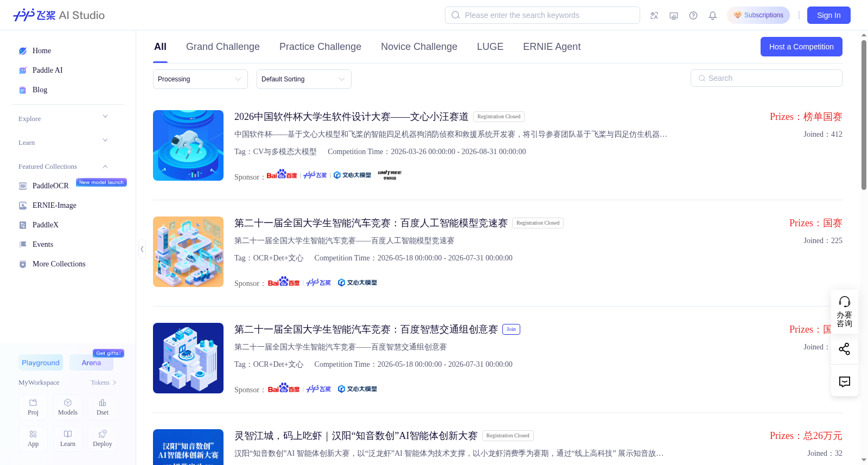
Task: Open the Proj workspace shortcut
Action: (x=33, y=407)
